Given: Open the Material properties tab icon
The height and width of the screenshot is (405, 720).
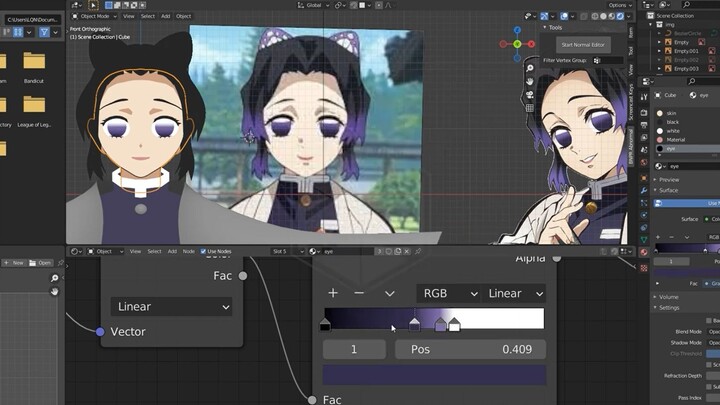Looking at the screenshot, I should pos(644,252).
